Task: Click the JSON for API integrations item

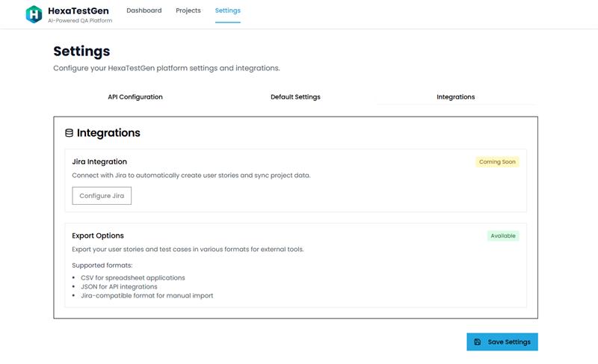Action: click(x=119, y=286)
